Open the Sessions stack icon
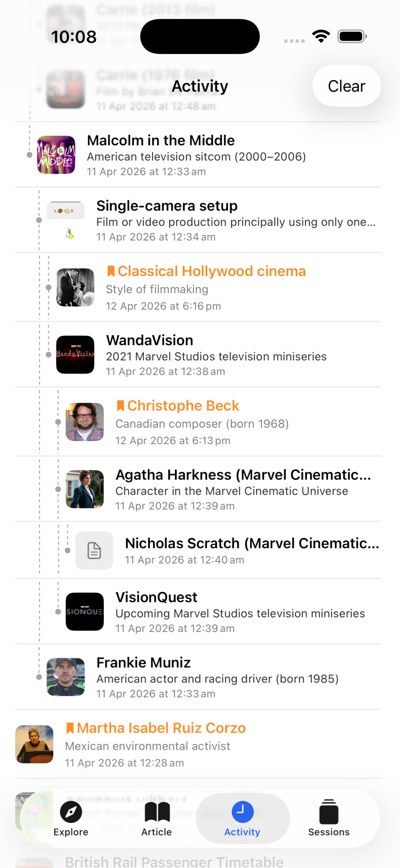This screenshot has width=400, height=868. point(328,812)
